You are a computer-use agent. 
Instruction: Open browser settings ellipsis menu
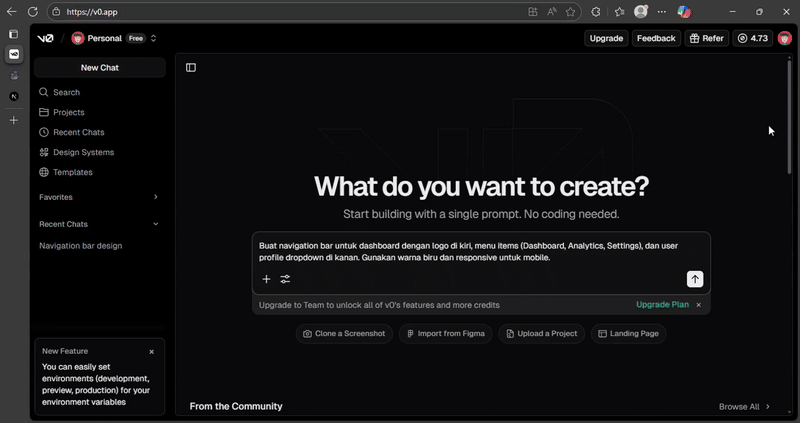tap(662, 12)
